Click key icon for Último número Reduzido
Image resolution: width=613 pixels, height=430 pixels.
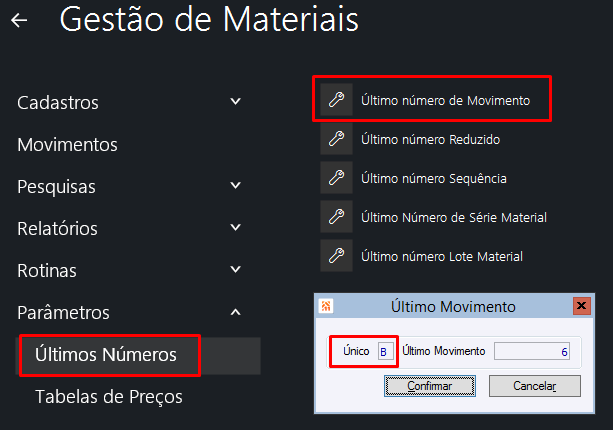[336, 139]
